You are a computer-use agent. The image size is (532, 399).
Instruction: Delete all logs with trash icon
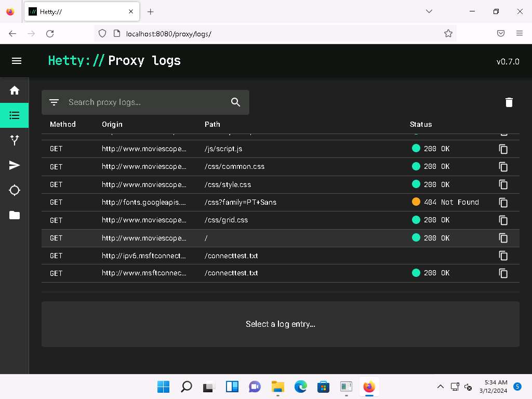pos(509,102)
